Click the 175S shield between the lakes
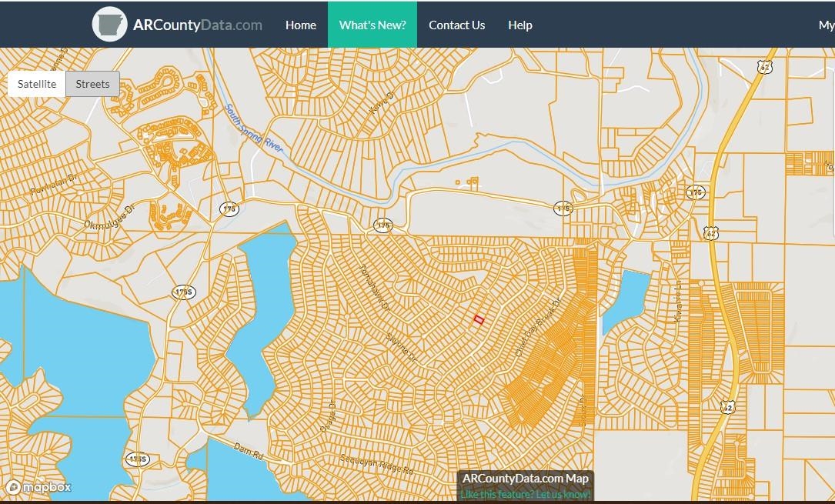 (184, 292)
